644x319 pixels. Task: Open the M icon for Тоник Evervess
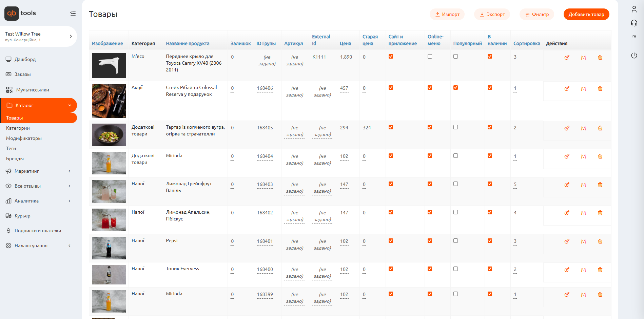[x=583, y=270]
